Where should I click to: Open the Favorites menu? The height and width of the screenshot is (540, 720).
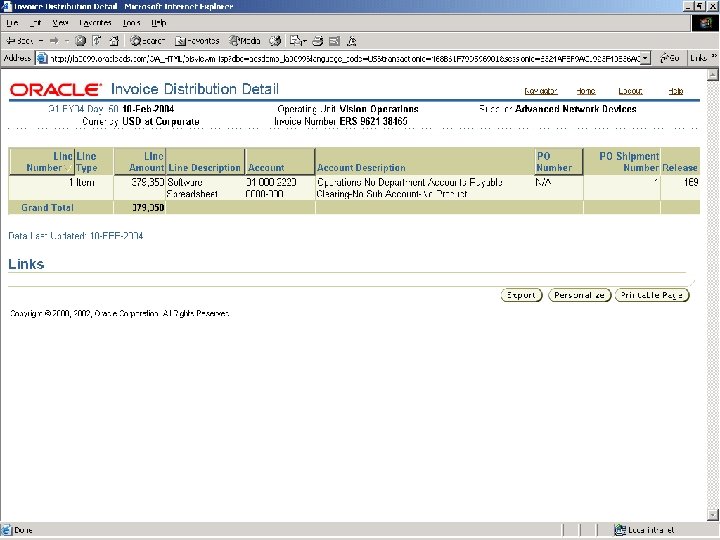point(96,22)
